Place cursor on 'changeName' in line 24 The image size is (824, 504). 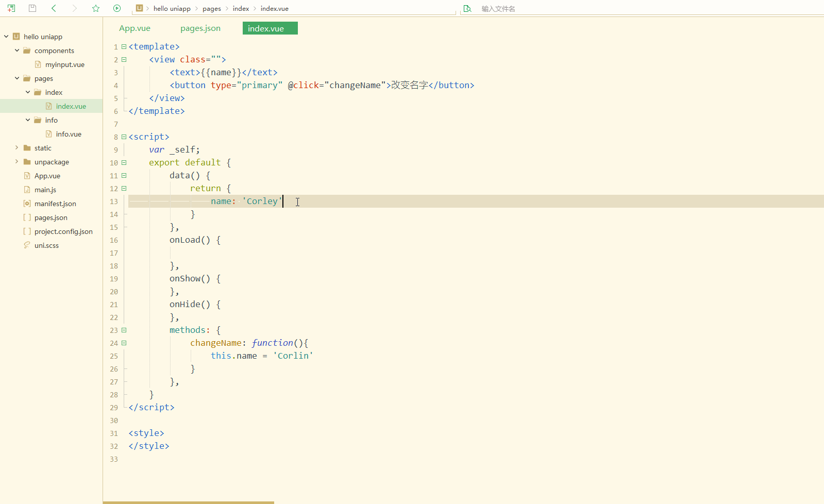point(215,343)
